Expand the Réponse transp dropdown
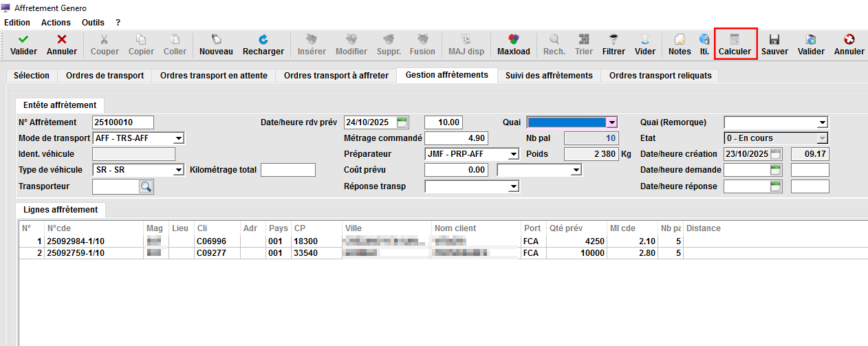Image resolution: width=868 pixels, height=346 pixels. [x=512, y=186]
